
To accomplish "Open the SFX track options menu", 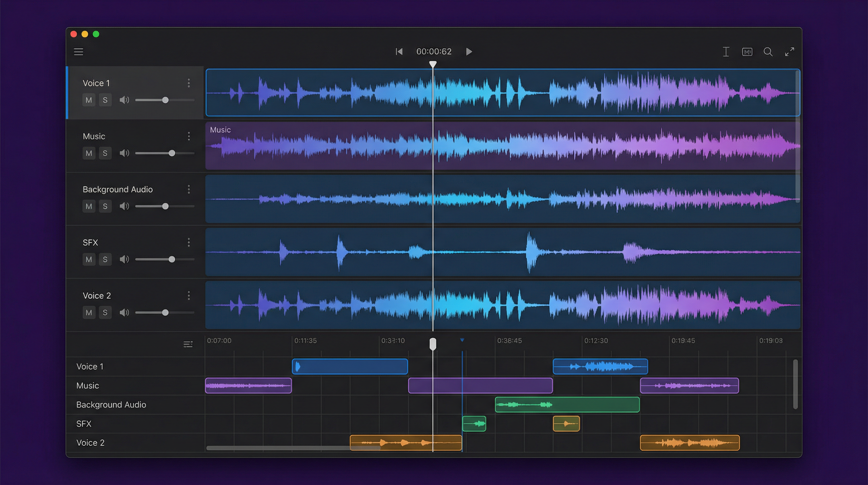I will [x=189, y=242].
